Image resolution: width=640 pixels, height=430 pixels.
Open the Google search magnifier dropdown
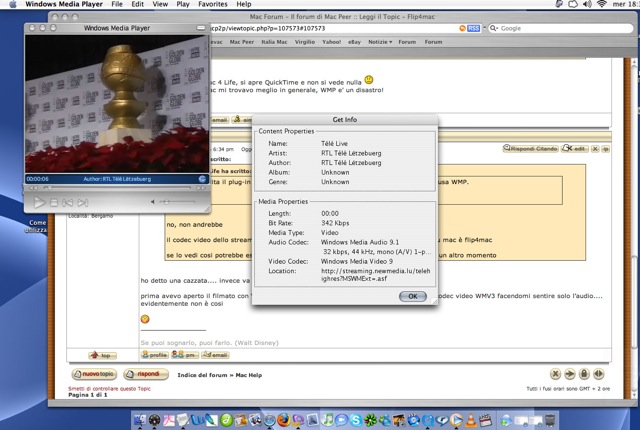pos(494,28)
